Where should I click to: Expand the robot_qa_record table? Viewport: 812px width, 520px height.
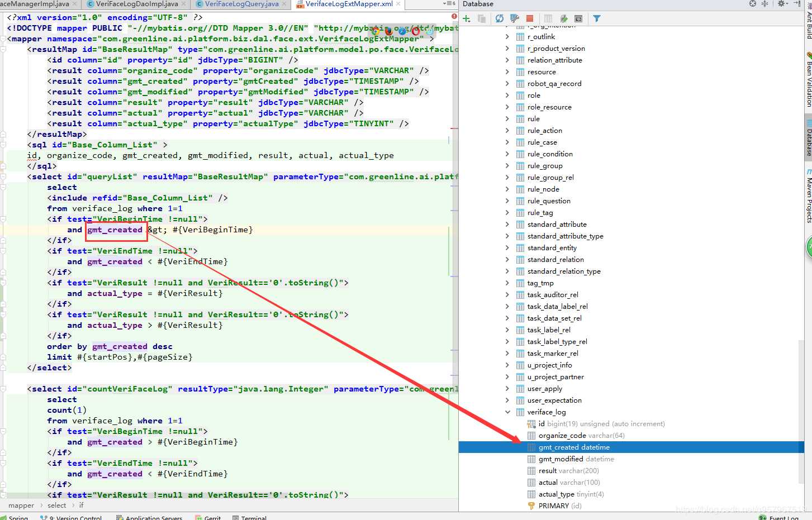click(507, 84)
